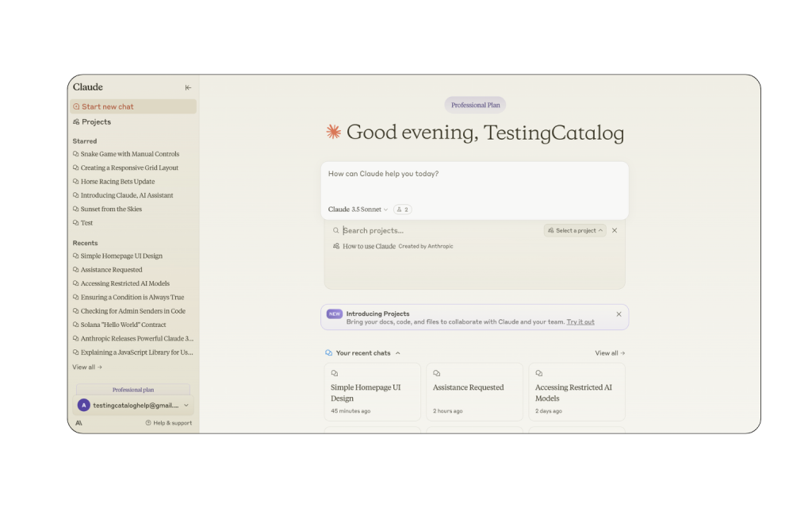Start a new chat from sidebar
The width and height of the screenshot is (812, 508).
point(107,106)
